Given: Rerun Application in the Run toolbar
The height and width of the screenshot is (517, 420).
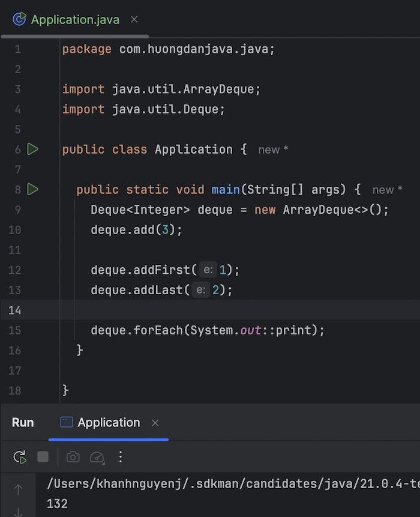Looking at the screenshot, I should pyautogui.click(x=20, y=457).
